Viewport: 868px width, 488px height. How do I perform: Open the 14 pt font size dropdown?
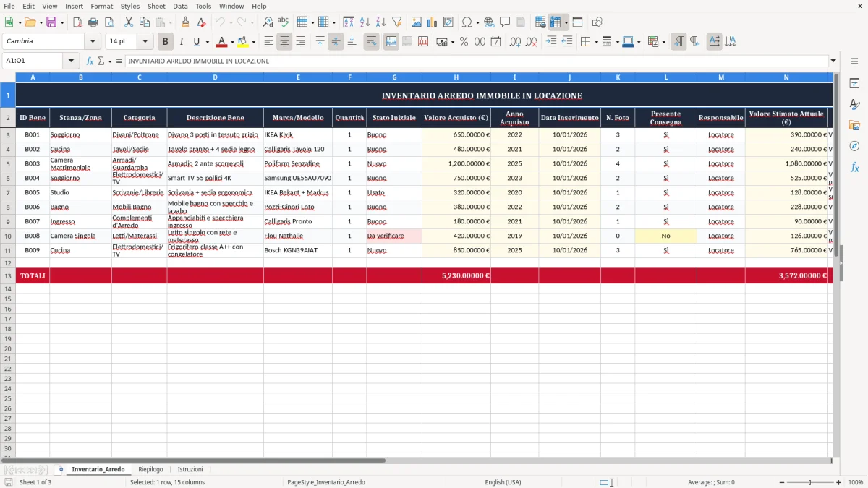tap(145, 41)
